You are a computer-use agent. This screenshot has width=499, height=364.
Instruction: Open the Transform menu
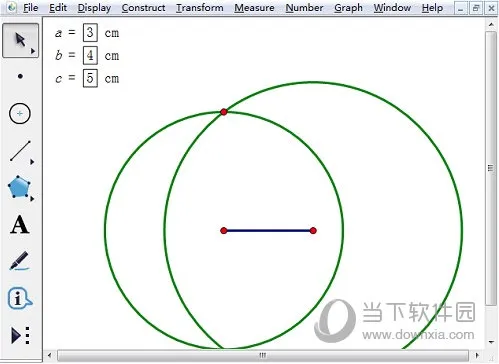coord(200,7)
